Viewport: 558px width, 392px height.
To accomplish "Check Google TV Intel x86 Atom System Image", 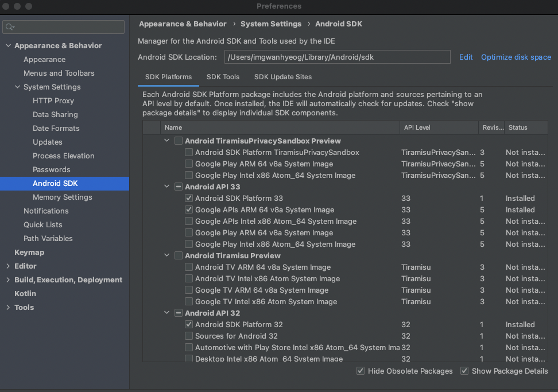I will (189, 301).
